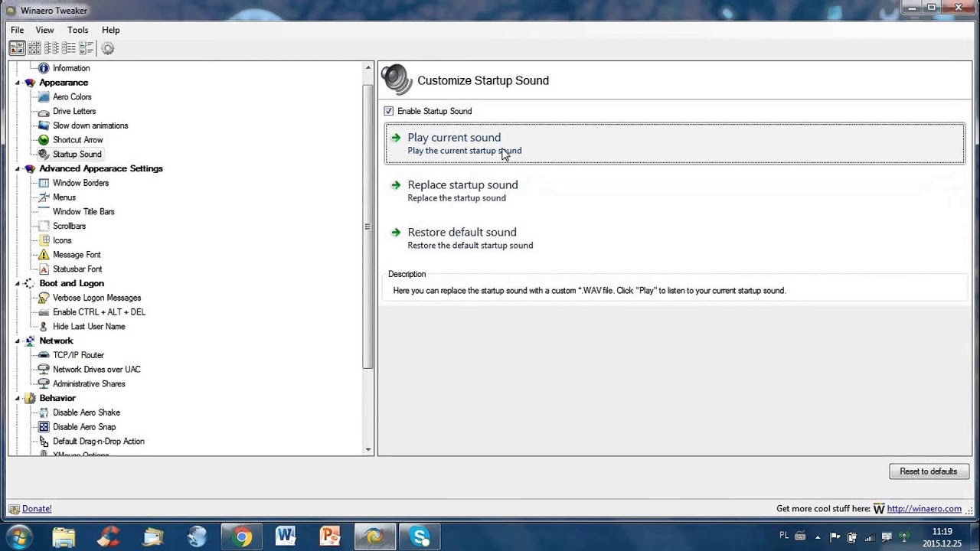The image size is (980, 551).
Task: Click the Enable CTRL + ALT + DEL icon
Action: (44, 312)
